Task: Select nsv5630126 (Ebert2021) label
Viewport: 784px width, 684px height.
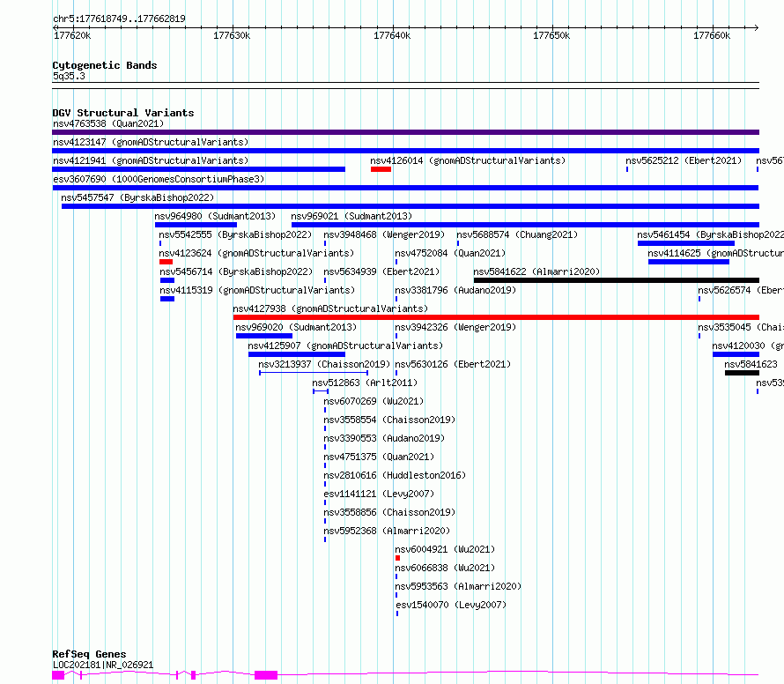Action: click(453, 364)
